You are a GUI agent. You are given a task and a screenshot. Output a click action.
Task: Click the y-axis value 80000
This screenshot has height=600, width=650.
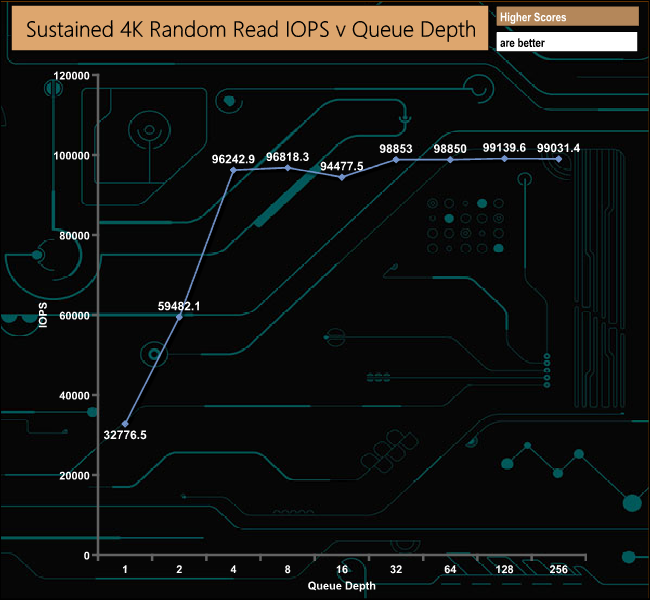point(75,236)
